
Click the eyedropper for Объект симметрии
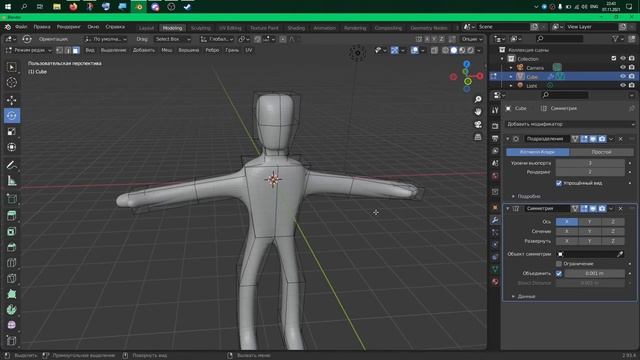pos(620,254)
